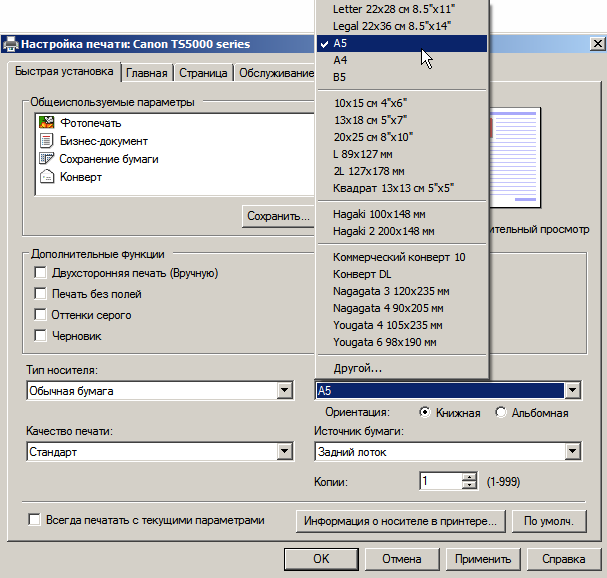Click the Копии number input field
Screen dimensions: 607x578
[x=441, y=481]
